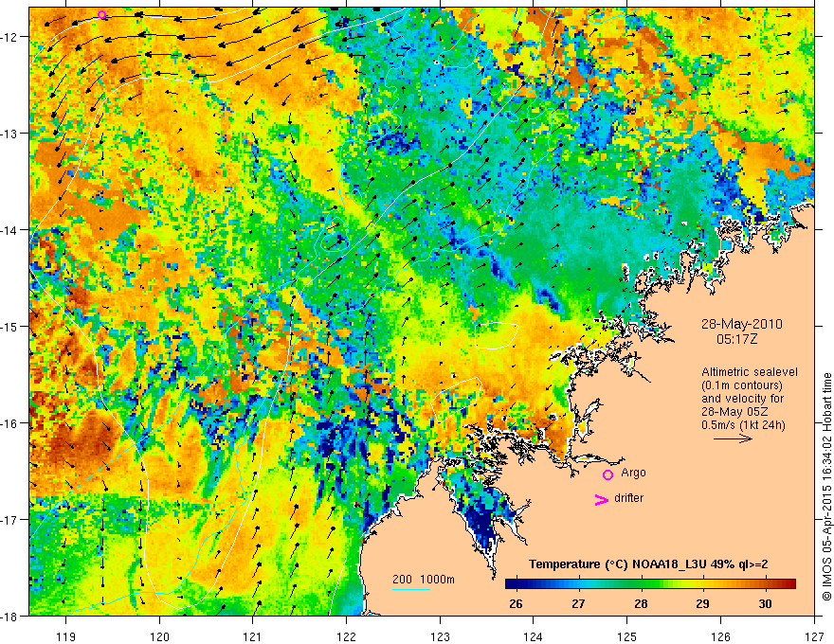Click the temperature colorbar gradient
The image size is (834, 644).
click(x=650, y=584)
